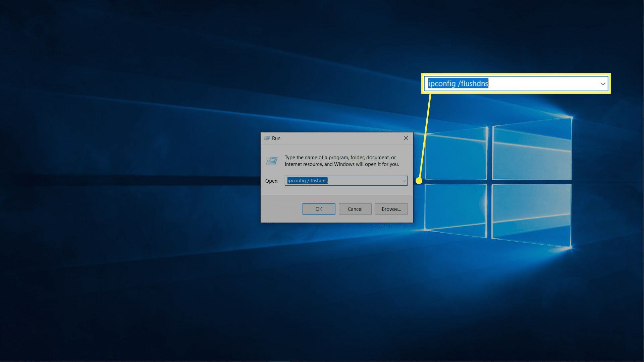Viewport: 644px width, 362px height.
Task: Click Browse to find a program
Action: tap(391, 208)
